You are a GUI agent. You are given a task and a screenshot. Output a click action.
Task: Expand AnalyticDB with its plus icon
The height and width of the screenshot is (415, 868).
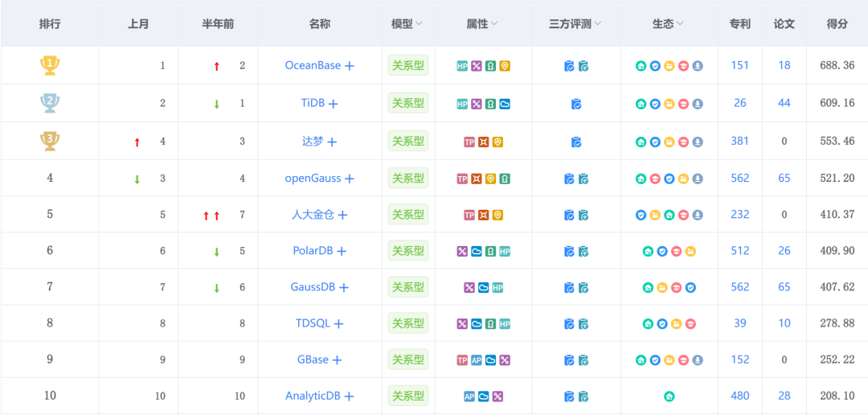[x=350, y=397]
